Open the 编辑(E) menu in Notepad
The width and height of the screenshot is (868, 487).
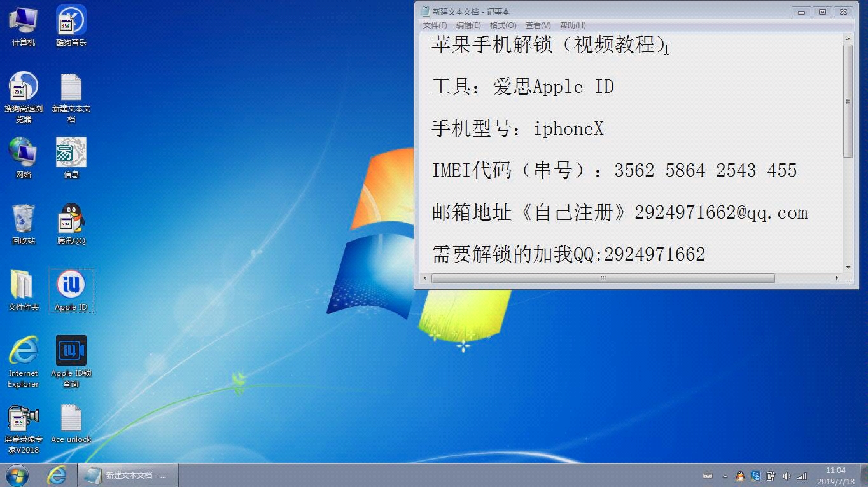[x=468, y=25]
